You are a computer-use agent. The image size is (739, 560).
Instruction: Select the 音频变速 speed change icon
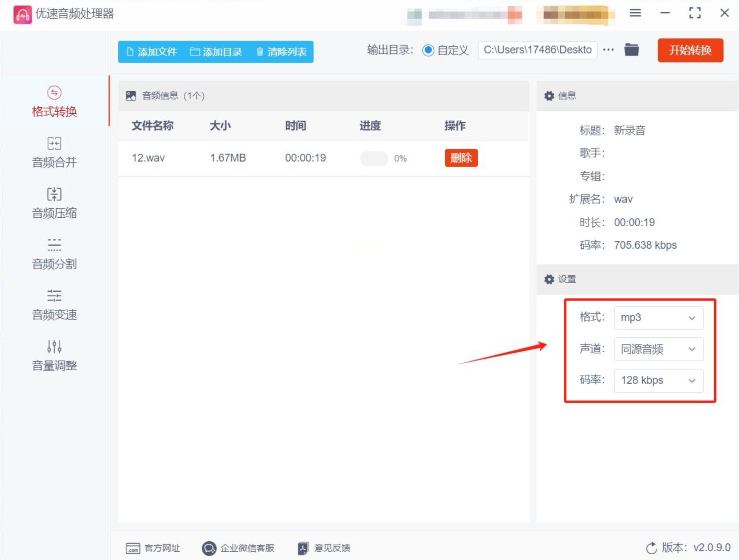(x=54, y=296)
